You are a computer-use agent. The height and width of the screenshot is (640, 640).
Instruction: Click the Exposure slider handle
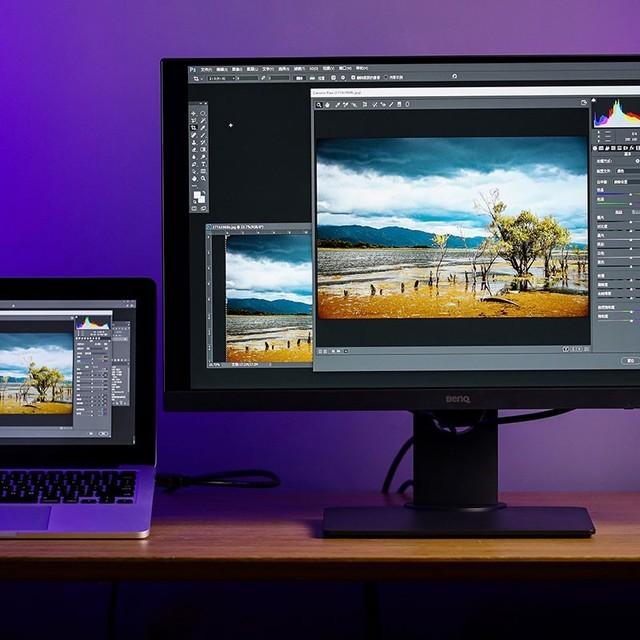coord(631,222)
